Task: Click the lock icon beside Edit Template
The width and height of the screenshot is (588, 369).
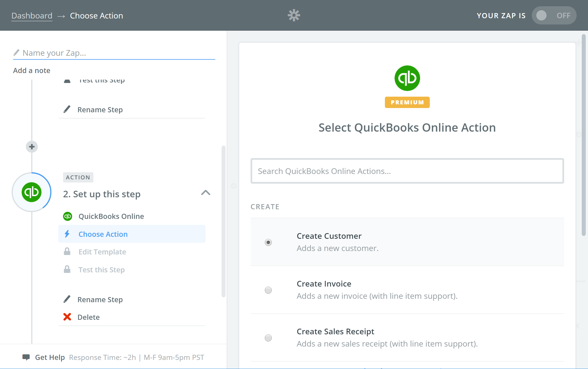Action: tap(67, 252)
